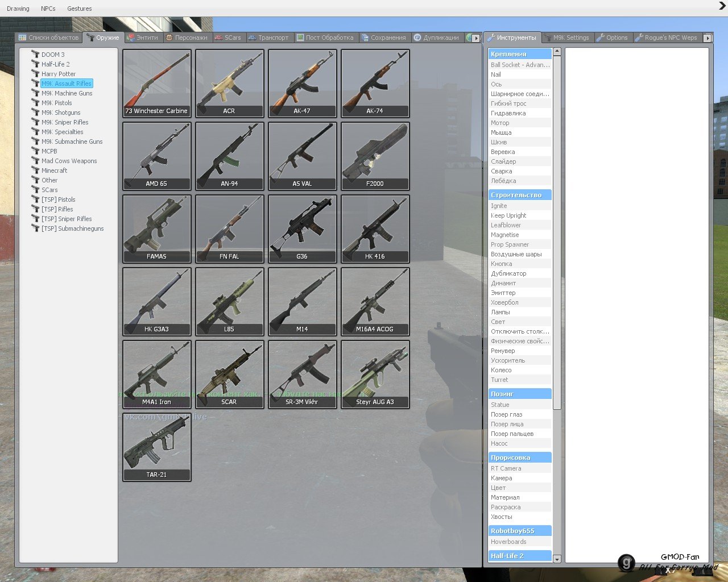Spawn the FN FAL rifle icon
This screenshot has height=582, width=728.
[x=230, y=228]
